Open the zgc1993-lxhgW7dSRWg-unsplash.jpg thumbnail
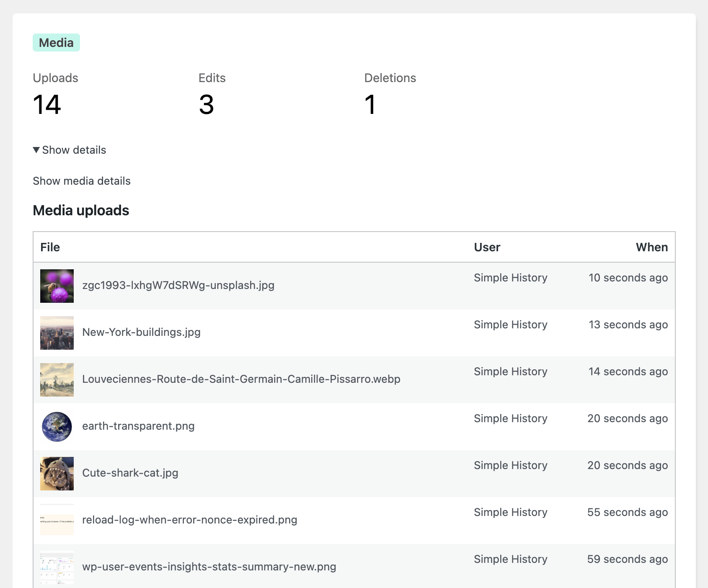 (x=57, y=286)
